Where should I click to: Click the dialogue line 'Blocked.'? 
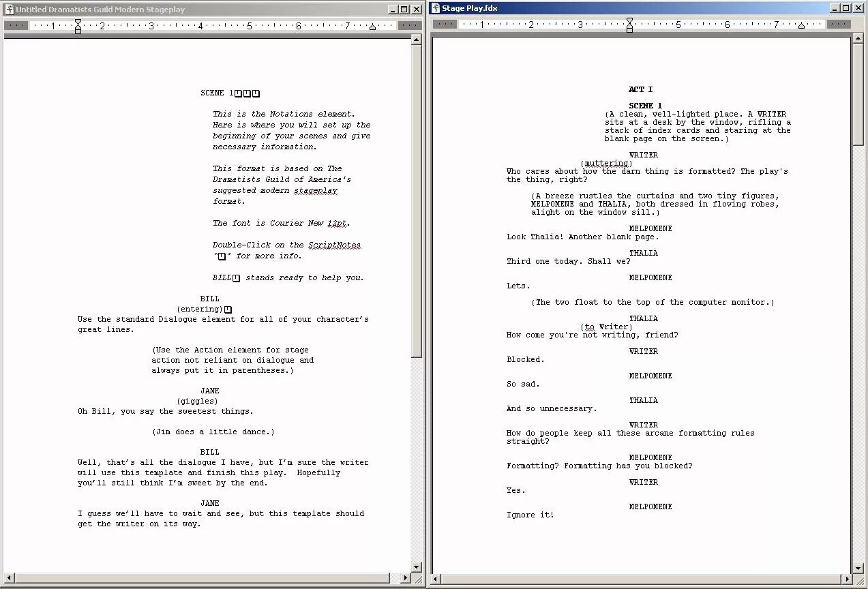[526, 360]
